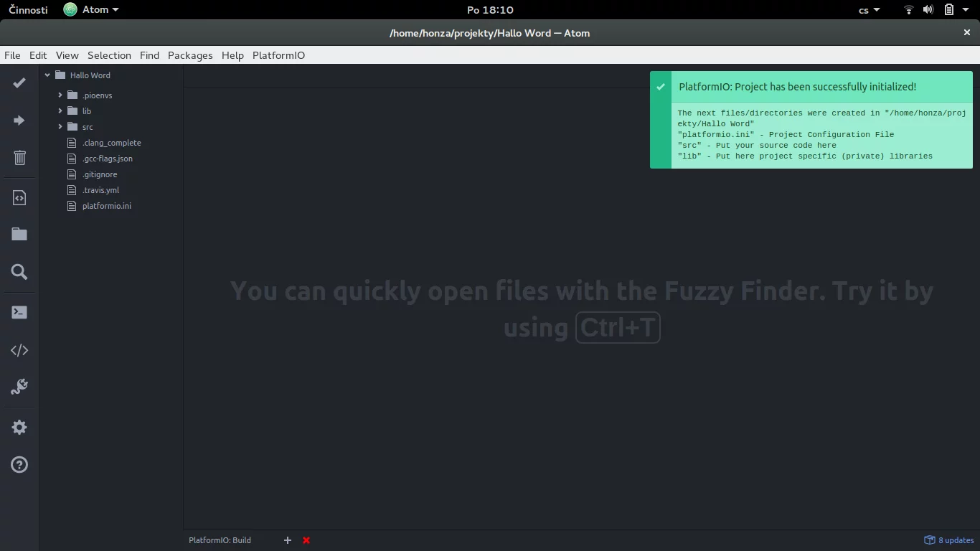The width and height of the screenshot is (980, 551).
Task: Click the Serial Monitor plug icon
Action: [x=19, y=387]
